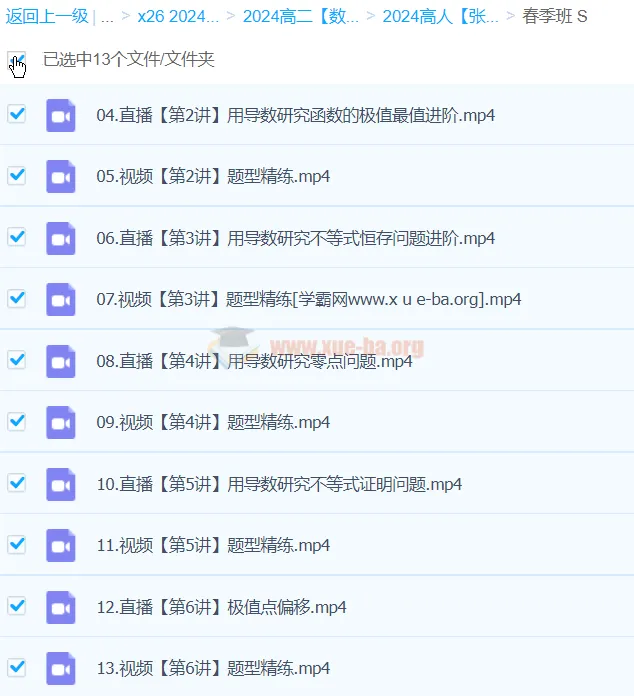
Task: Open file 06.直播【第3讲】用导数研究不等式恒存问题进阶.mp4
Action: [x=296, y=238]
